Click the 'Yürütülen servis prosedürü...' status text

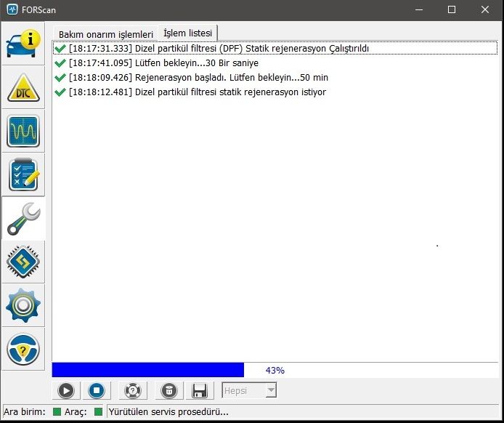[x=168, y=412]
